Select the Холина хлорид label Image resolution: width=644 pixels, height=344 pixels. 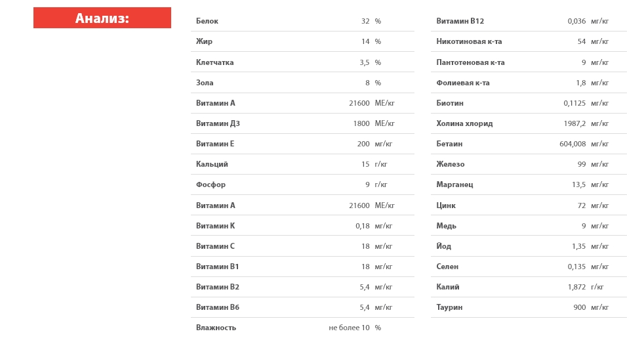(464, 123)
